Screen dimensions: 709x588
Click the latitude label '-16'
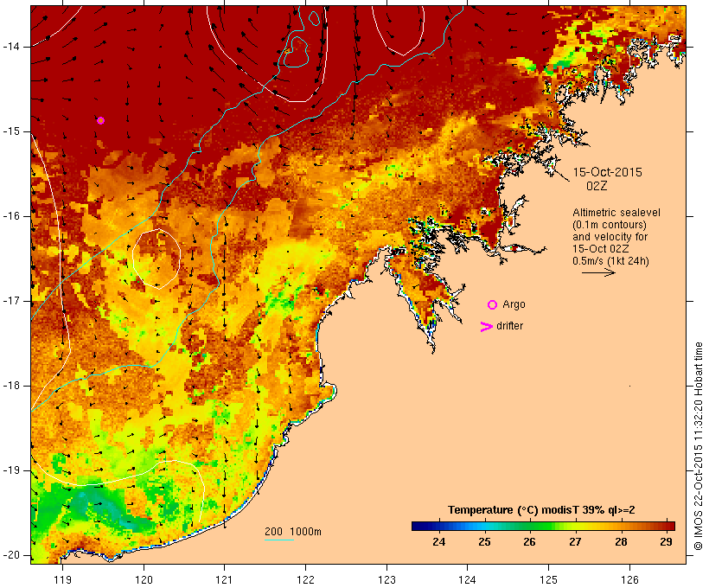click(11, 216)
